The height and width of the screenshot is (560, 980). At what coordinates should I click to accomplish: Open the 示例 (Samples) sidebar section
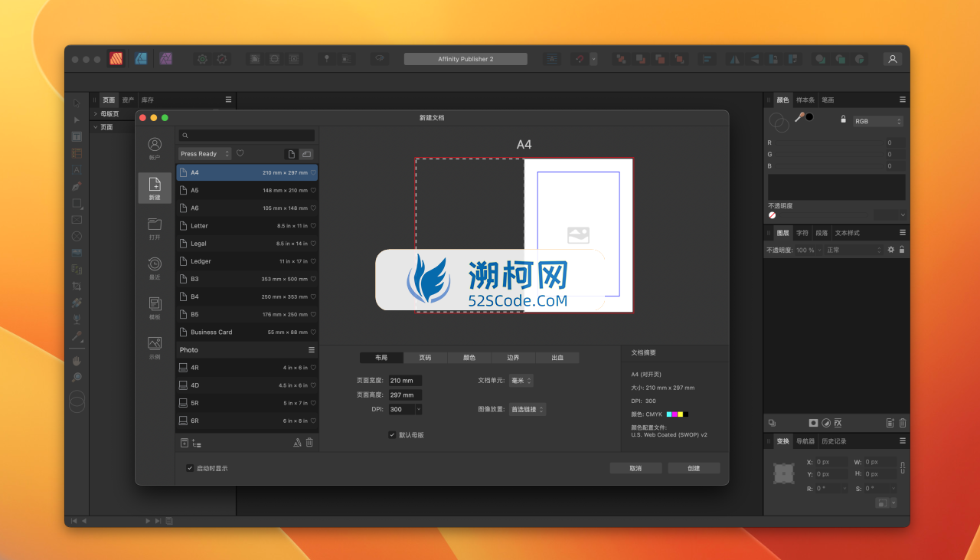point(155,348)
